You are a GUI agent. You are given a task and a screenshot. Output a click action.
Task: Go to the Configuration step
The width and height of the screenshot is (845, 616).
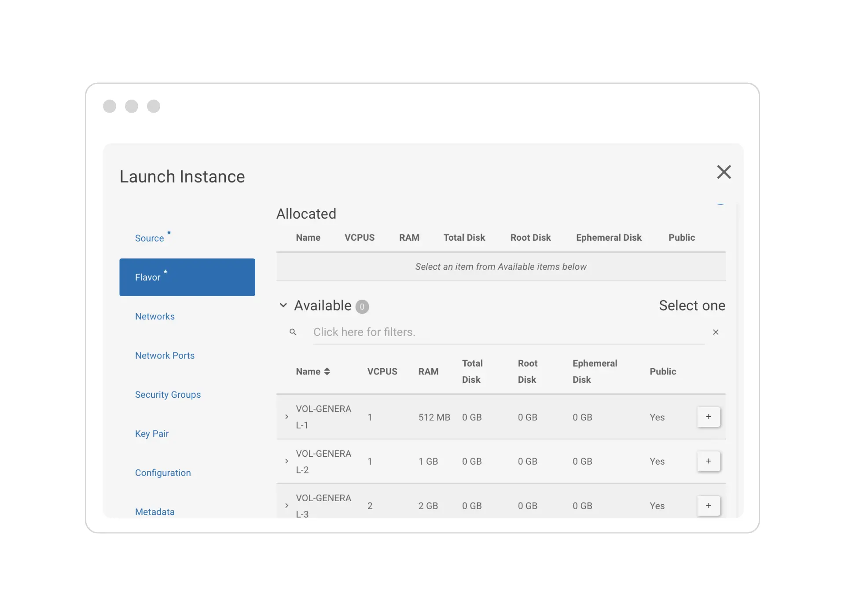(163, 473)
